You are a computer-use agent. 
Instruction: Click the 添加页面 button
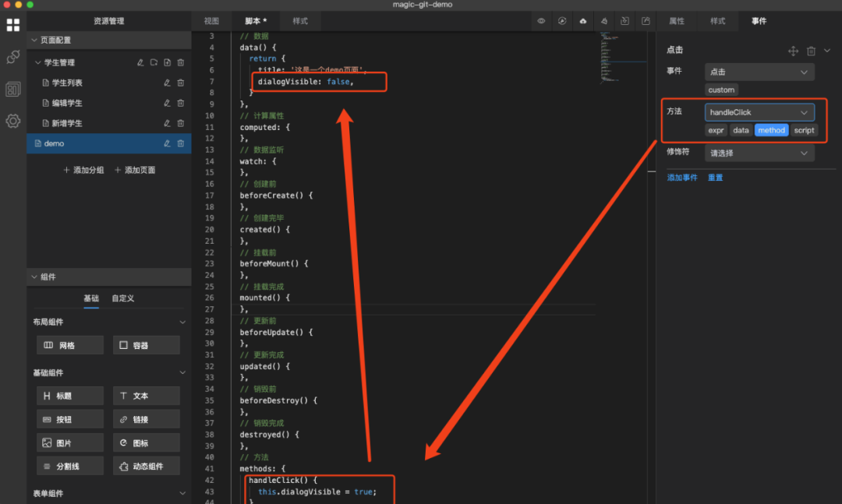(x=135, y=170)
